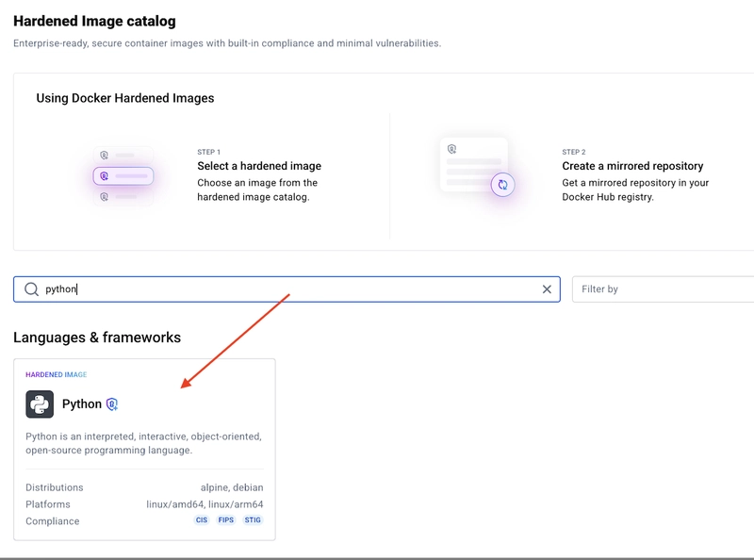The height and width of the screenshot is (560, 754).
Task: Click the Step 1 hardened image illustration
Action: (123, 176)
